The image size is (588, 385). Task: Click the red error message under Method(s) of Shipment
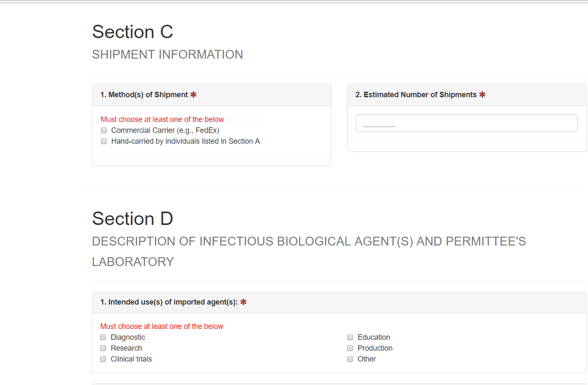(x=162, y=119)
